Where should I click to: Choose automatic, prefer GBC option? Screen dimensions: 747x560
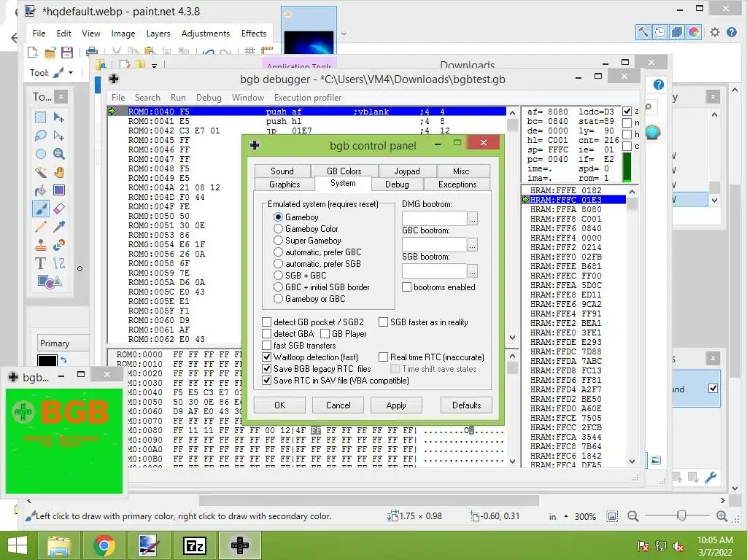(x=278, y=252)
